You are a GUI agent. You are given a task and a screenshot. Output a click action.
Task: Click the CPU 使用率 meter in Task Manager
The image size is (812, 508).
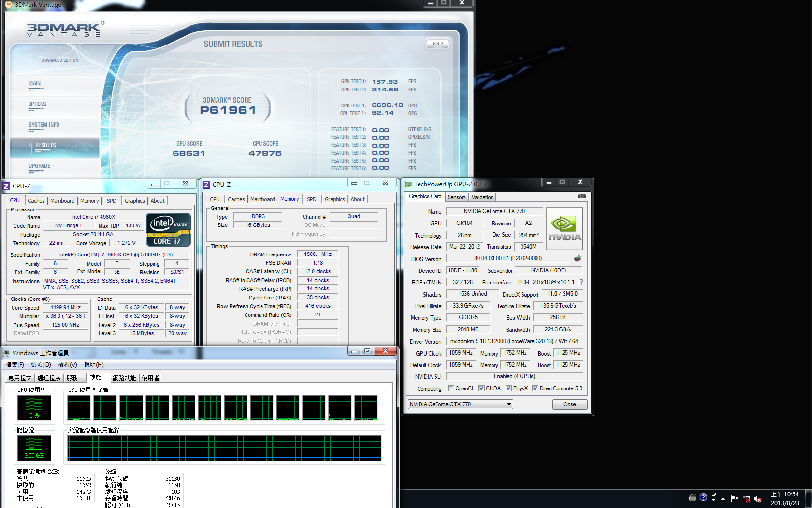(34, 407)
